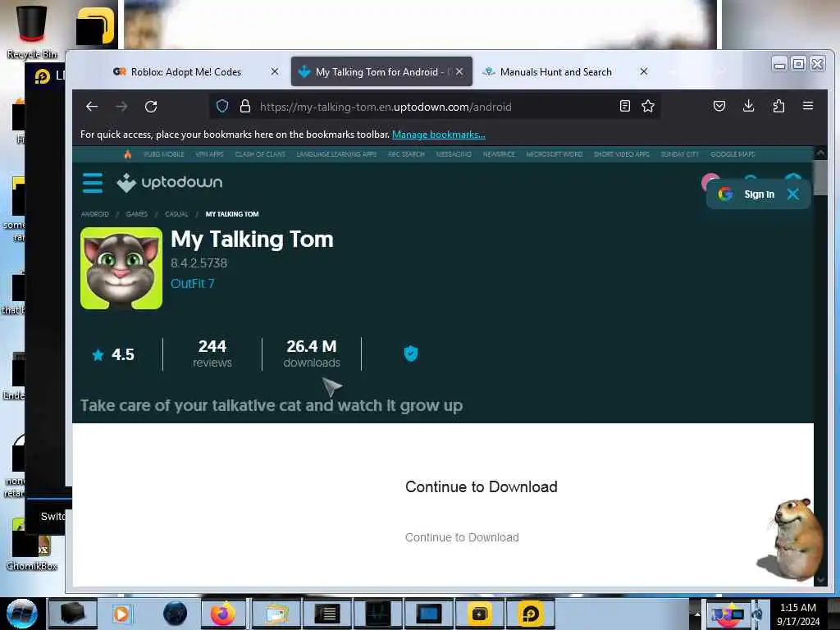This screenshot has height=630, width=840.
Task: Open yellow LDPlayer taskbar icon
Action: click(531, 614)
